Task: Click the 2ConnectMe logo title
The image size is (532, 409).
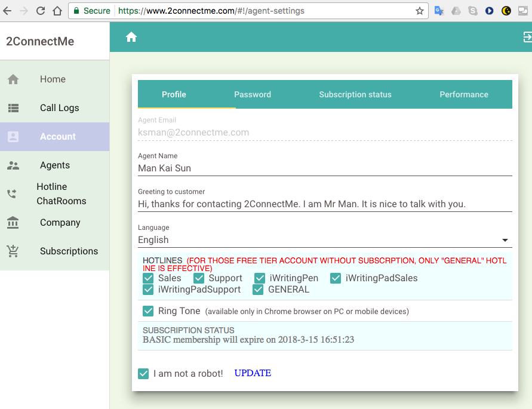Action: coord(40,41)
